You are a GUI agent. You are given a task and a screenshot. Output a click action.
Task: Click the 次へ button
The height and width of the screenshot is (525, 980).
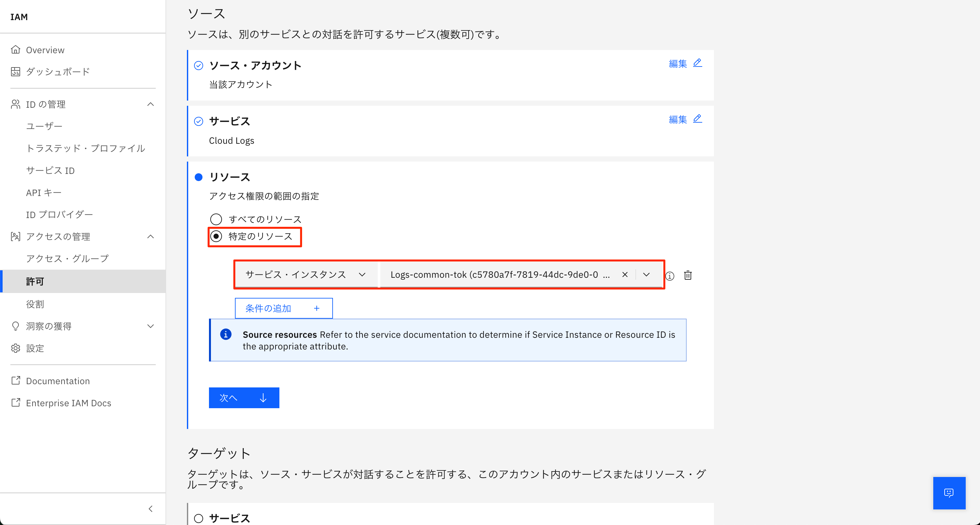[244, 397]
